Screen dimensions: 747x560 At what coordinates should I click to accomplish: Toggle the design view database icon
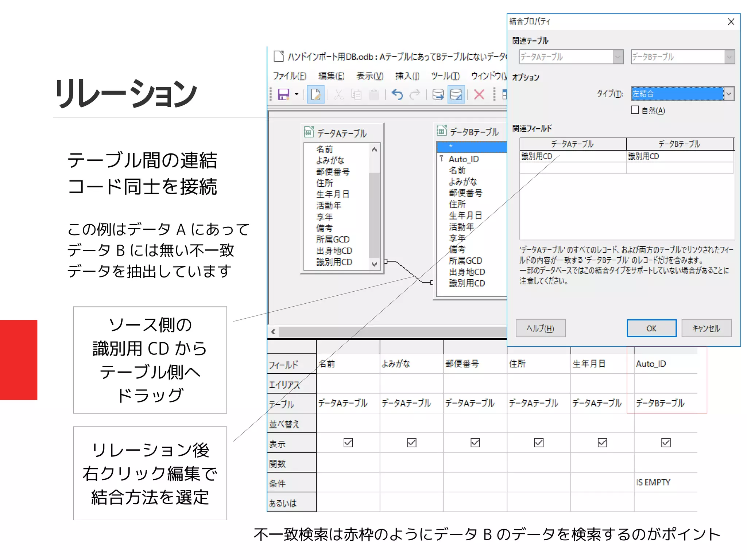(456, 95)
